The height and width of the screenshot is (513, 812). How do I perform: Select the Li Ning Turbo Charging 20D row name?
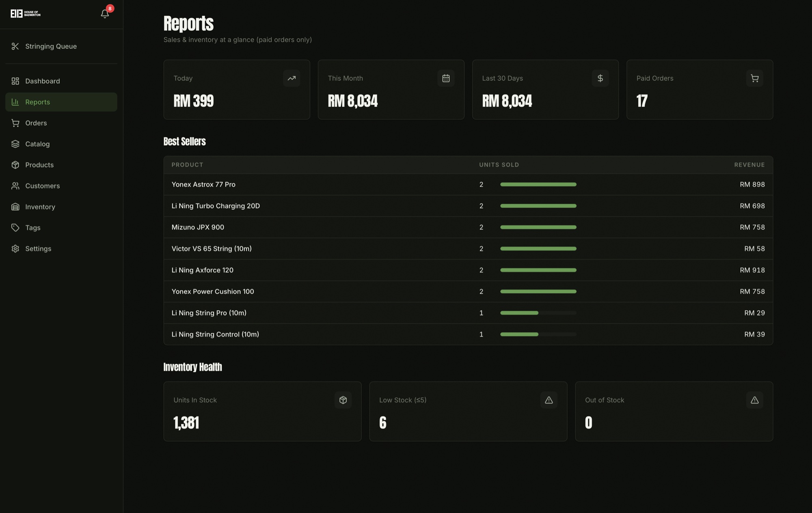(x=216, y=206)
